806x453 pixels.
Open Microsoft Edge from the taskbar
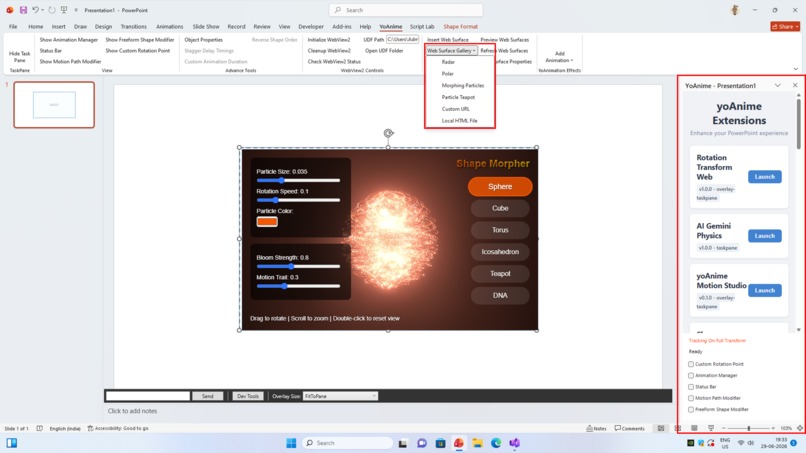(x=496, y=443)
